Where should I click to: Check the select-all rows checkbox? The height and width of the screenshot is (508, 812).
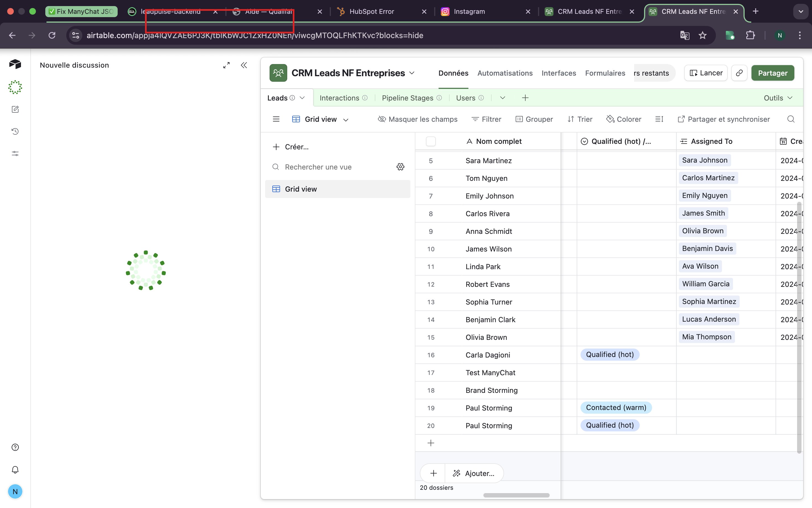pos(431,141)
